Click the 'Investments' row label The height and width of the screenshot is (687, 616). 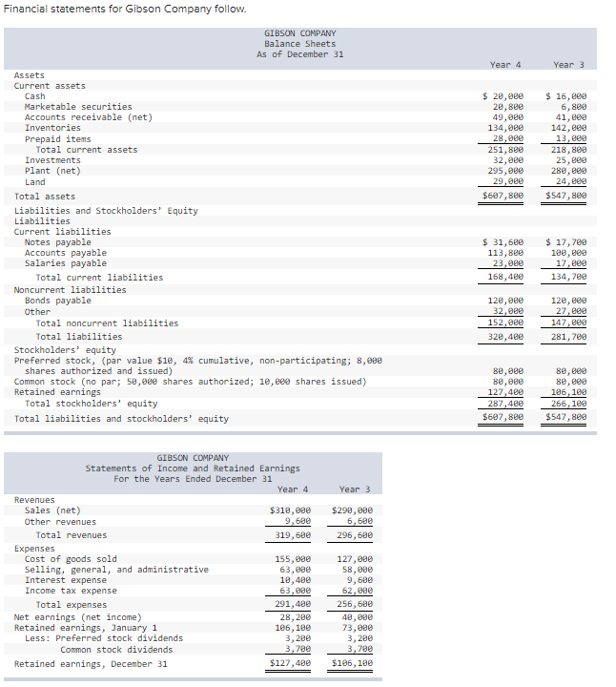[52, 160]
